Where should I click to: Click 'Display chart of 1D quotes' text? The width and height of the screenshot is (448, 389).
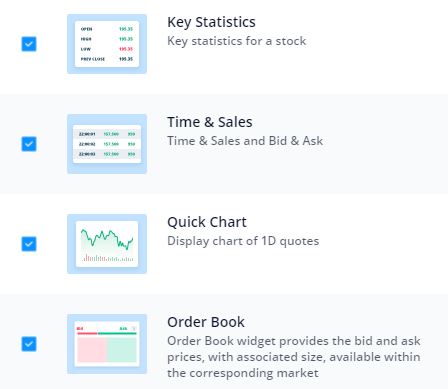click(x=243, y=241)
